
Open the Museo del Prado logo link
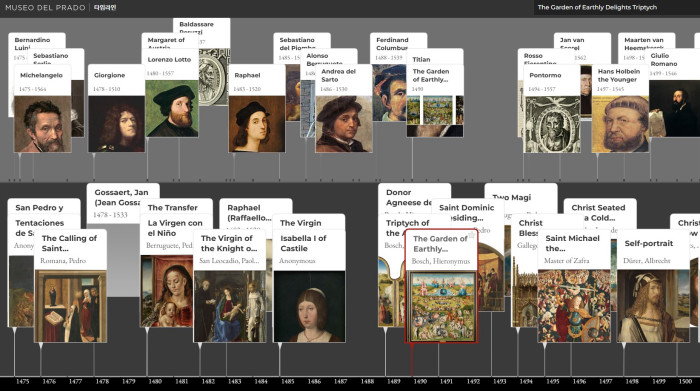45,8
